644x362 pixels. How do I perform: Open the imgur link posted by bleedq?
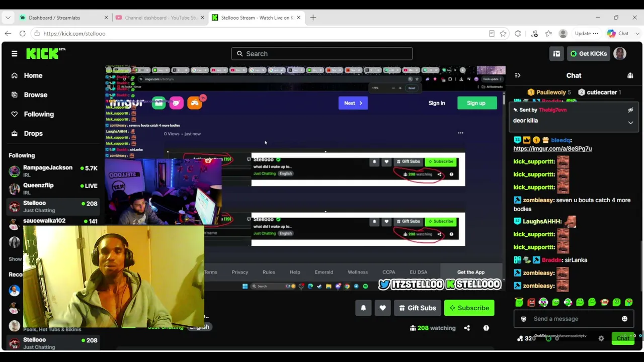[x=552, y=149]
